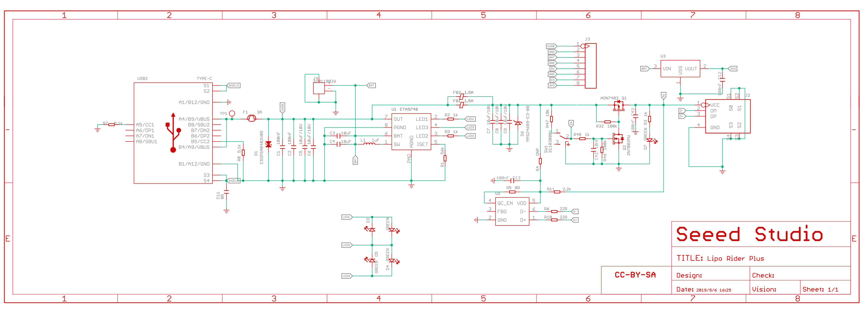Select the Q1 AON7403 MOSFET symbol
This screenshot has width=868, height=316.
pos(618,106)
